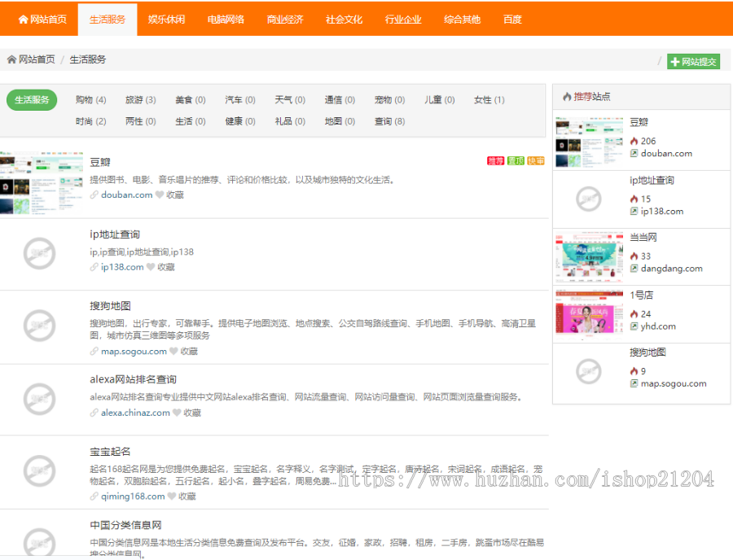Click heart 收藏 icon for qiming168.com
Image resolution: width=733 pixels, height=560 pixels.
pyautogui.click(x=172, y=496)
